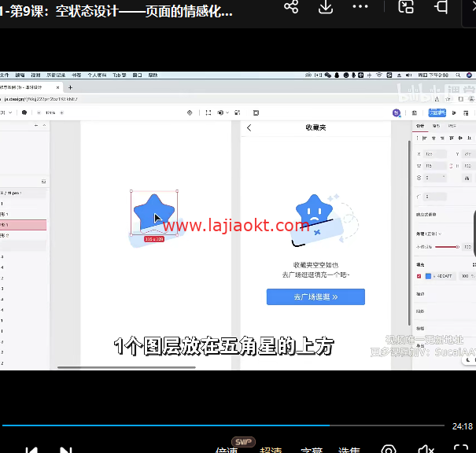This screenshot has width=476, height=453.
Task: Open the three-dot more options menu
Action: pyautogui.click(x=360, y=6)
